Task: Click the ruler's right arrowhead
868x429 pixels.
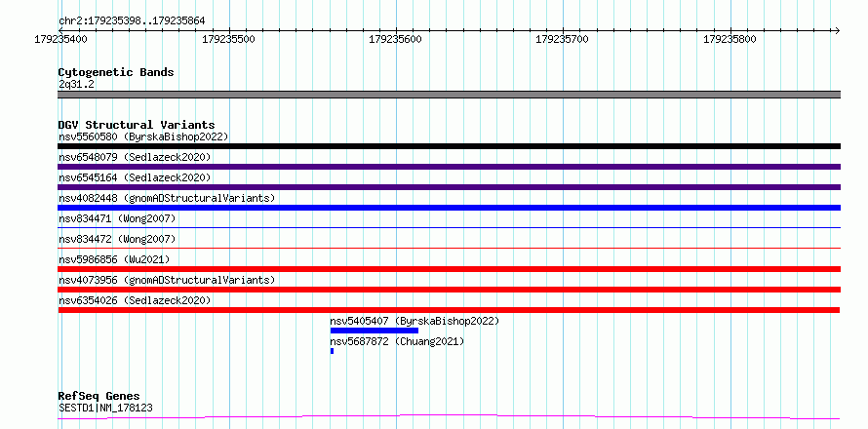Action: point(837,30)
